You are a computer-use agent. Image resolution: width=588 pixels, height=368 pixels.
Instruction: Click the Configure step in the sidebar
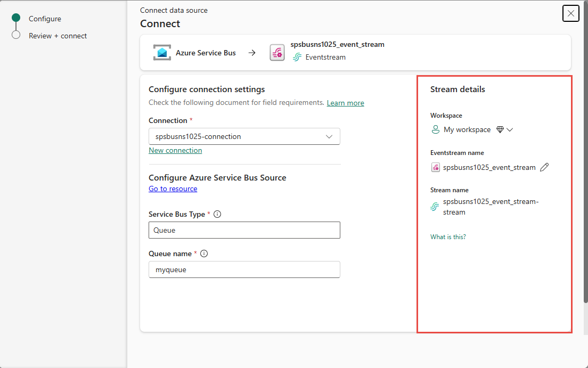pyautogui.click(x=45, y=19)
